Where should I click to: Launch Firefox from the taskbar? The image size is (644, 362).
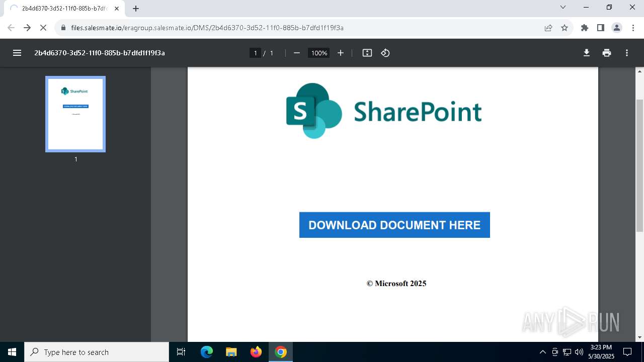click(x=256, y=352)
